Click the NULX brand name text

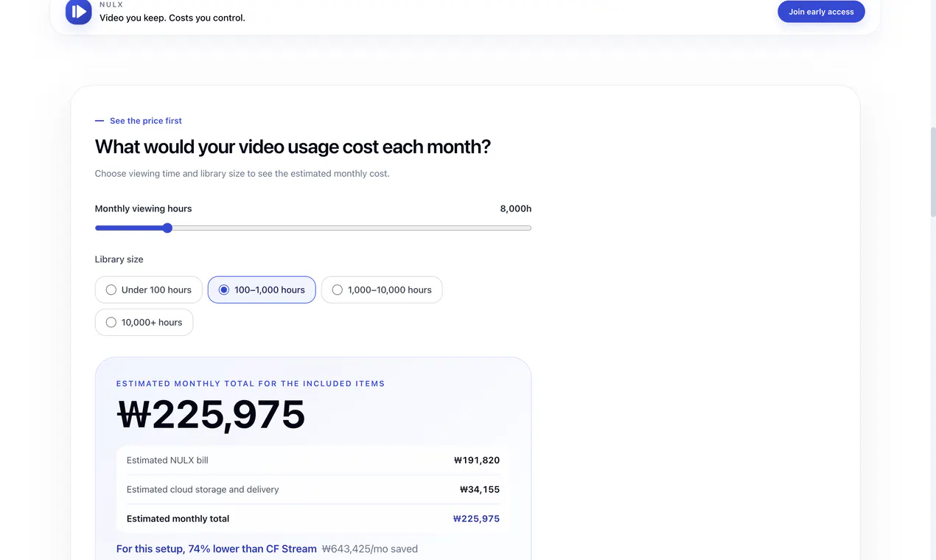point(111,4)
